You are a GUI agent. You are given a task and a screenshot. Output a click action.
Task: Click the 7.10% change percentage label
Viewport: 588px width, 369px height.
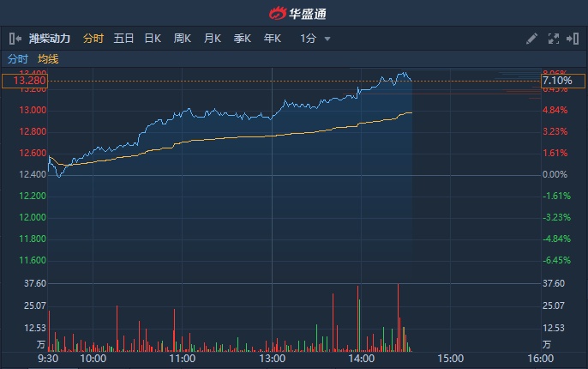[x=557, y=81]
